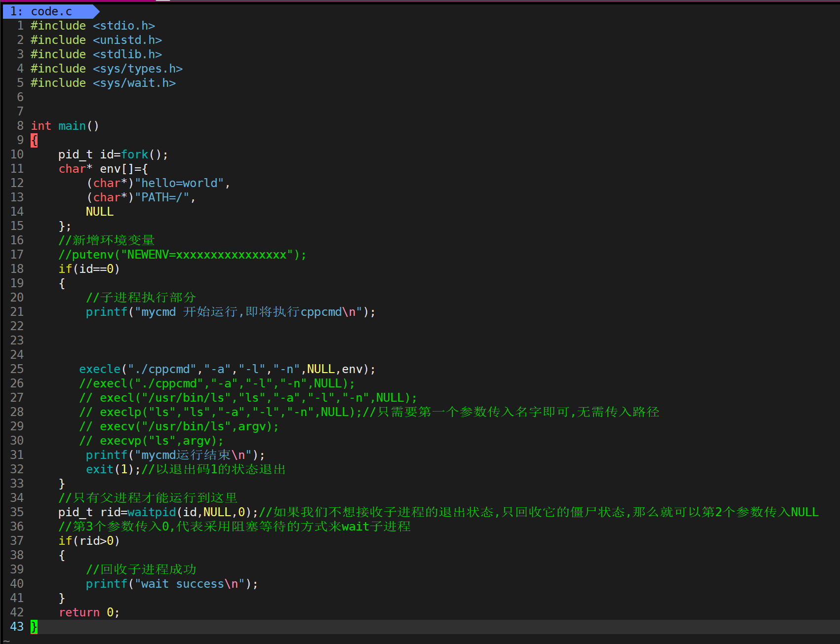Click line number 43 in gutter

(x=17, y=627)
